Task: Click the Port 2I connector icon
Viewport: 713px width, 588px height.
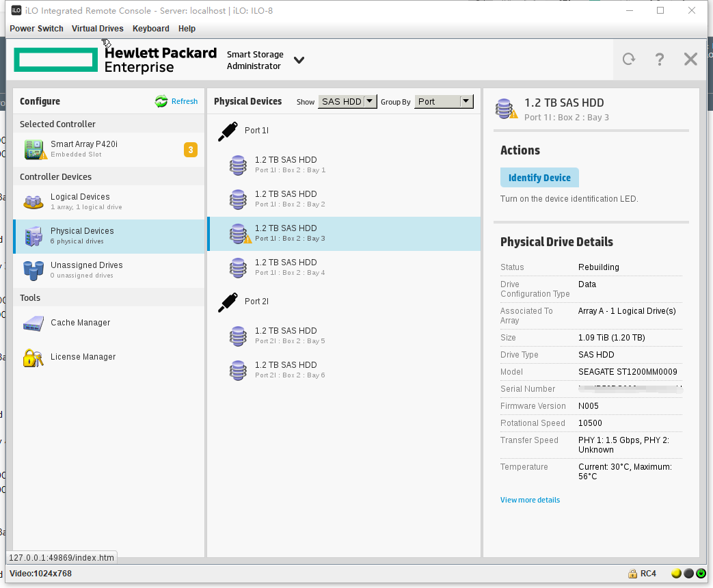Action: click(228, 302)
